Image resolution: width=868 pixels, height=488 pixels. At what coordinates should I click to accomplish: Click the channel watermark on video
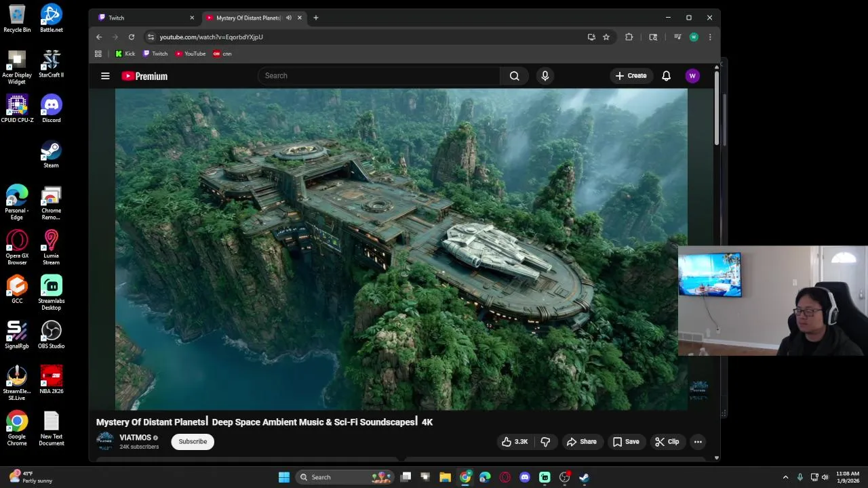pos(699,390)
